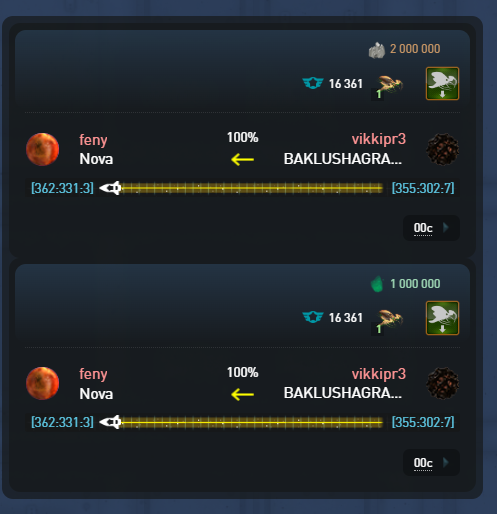This screenshot has height=514, width=497.
Task: Click the fleet power star badge in second fleet
Action: point(313,317)
